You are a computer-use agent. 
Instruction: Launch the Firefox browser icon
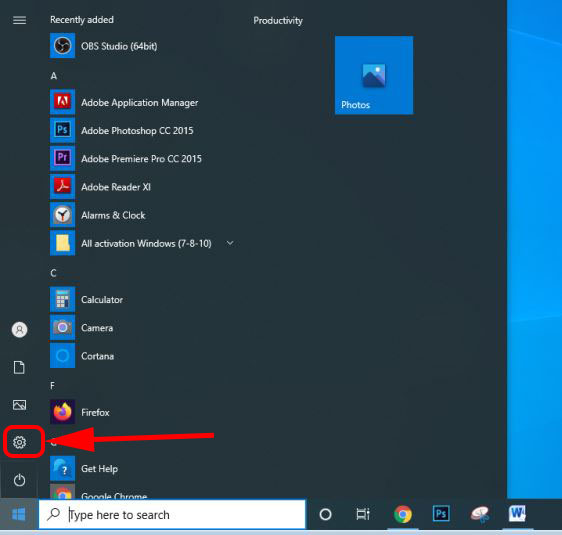62,412
